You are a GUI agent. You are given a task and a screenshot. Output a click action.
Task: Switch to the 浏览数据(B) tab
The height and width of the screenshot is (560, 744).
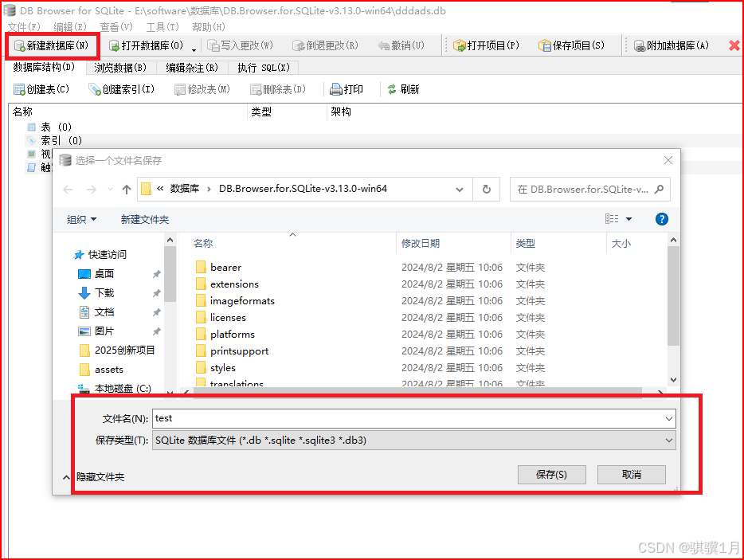(x=120, y=68)
